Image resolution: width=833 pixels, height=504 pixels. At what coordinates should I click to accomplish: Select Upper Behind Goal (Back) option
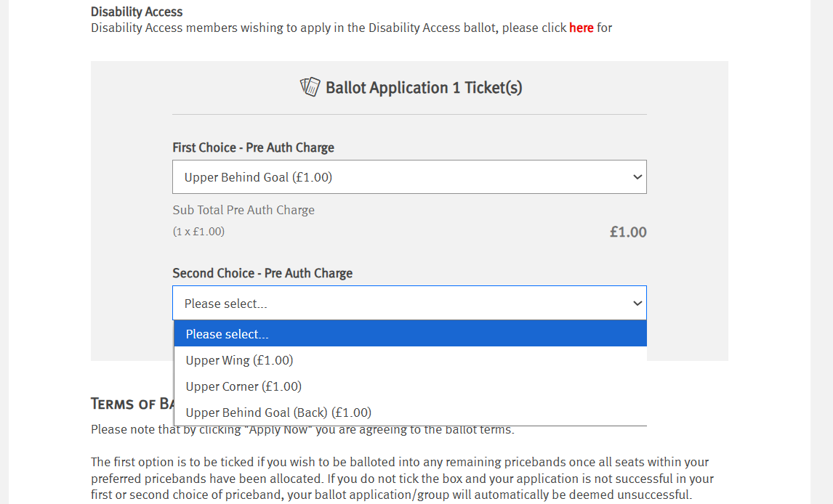pos(278,412)
